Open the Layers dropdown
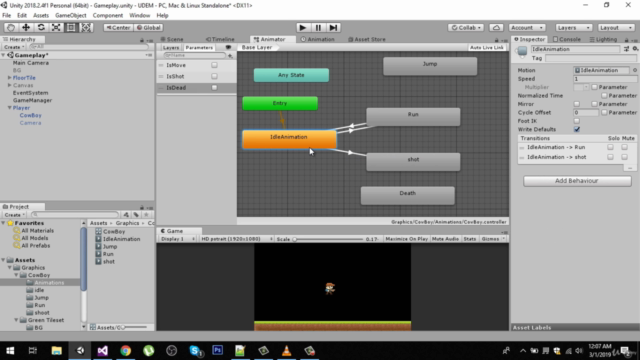 (x=573, y=27)
